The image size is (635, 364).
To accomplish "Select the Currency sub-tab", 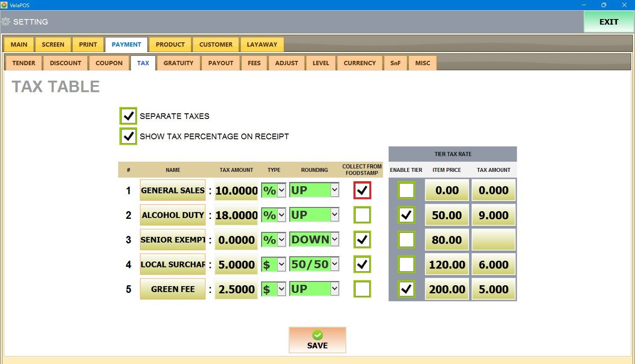I will [x=359, y=63].
